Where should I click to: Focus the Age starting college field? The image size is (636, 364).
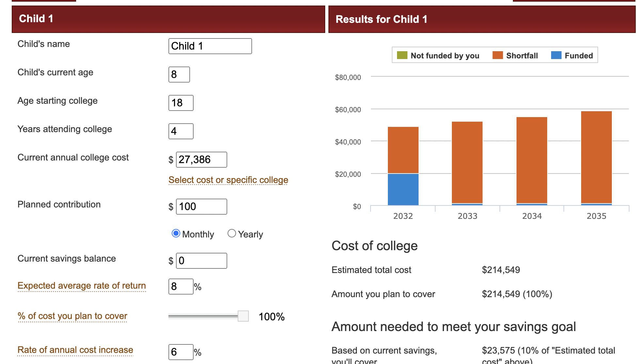pos(181,103)
